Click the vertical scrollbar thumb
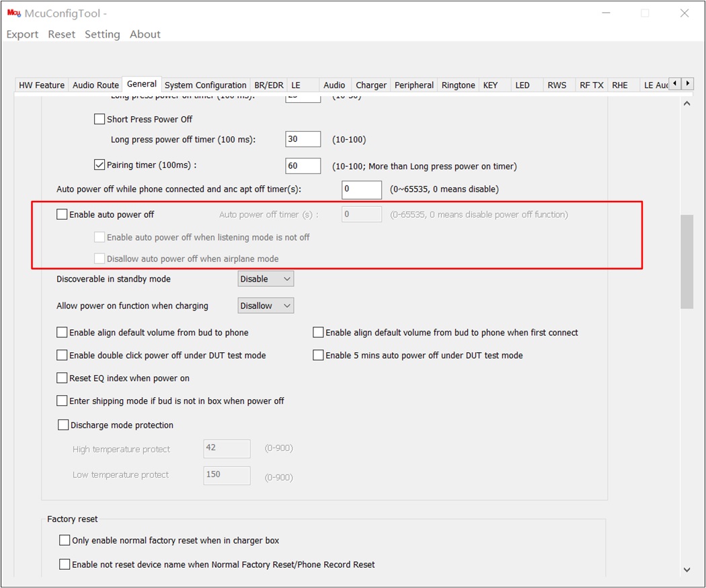The image size is (706, 588). [x=687, y=262]
